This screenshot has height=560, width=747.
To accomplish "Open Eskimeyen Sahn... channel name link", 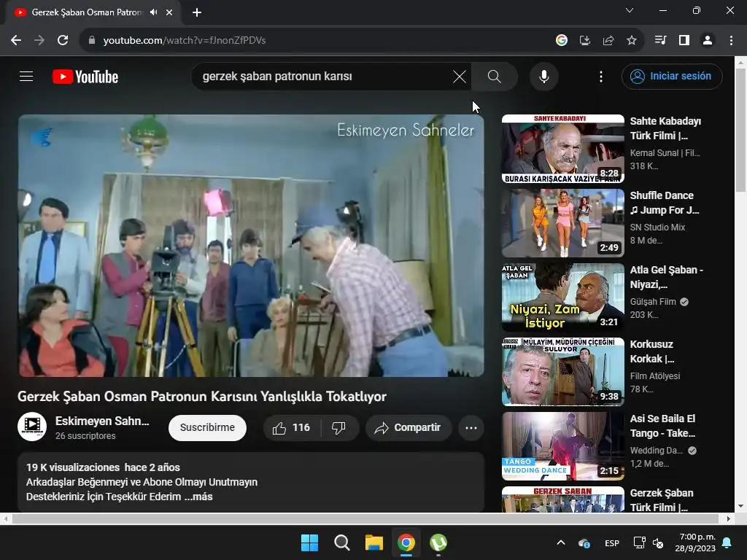I will (102, 421).
